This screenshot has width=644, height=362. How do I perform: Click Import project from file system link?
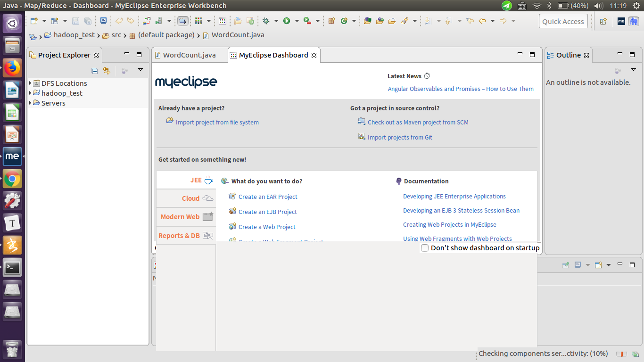217,122
